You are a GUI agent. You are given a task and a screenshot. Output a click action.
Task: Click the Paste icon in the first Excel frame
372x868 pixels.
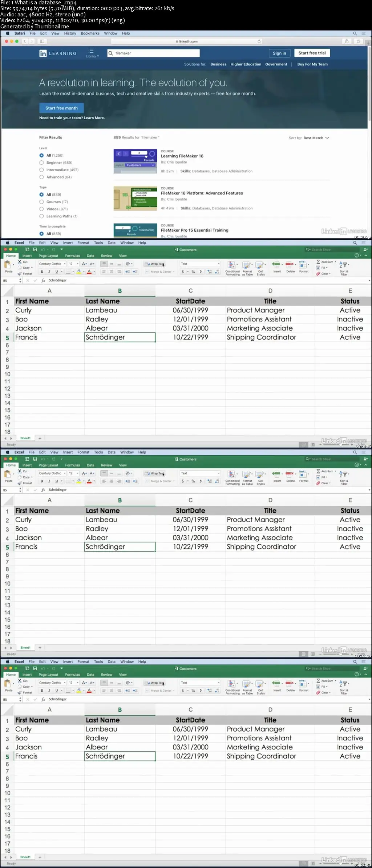(8, 265)
